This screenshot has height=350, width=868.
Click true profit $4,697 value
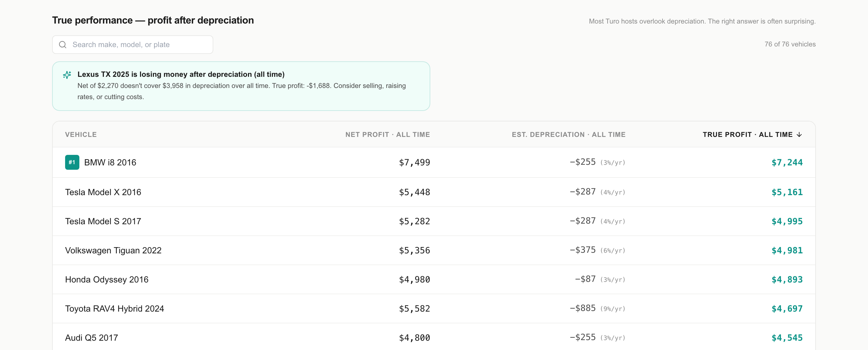pos(787,308)
